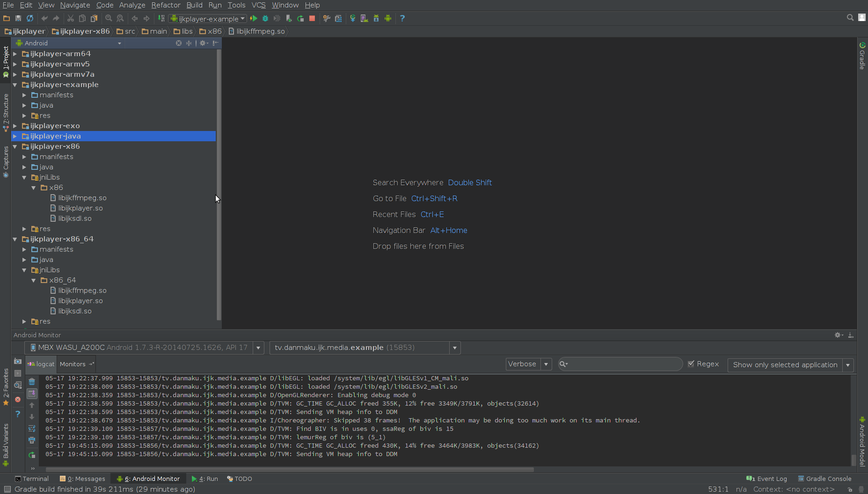
Task: Click the logcat horizontal scrollbar
Action: pyautogui.click(x=289, y=469)
